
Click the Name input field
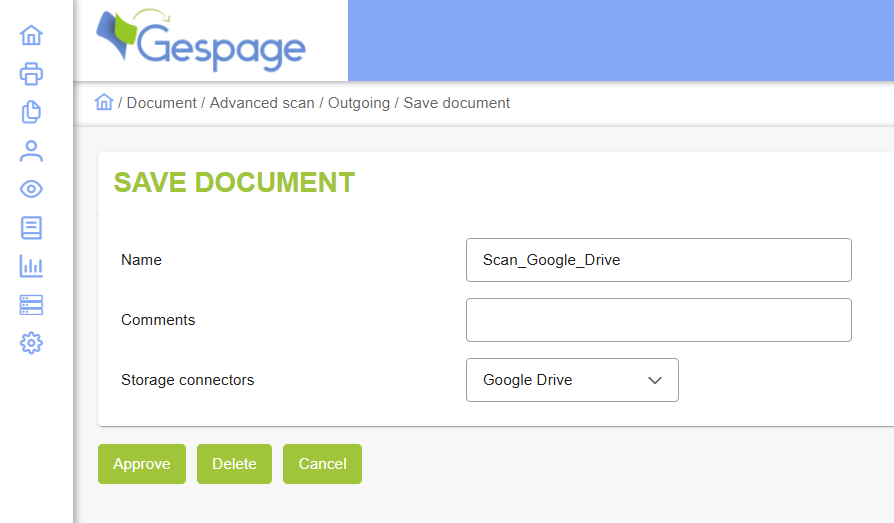pos(659,260)
